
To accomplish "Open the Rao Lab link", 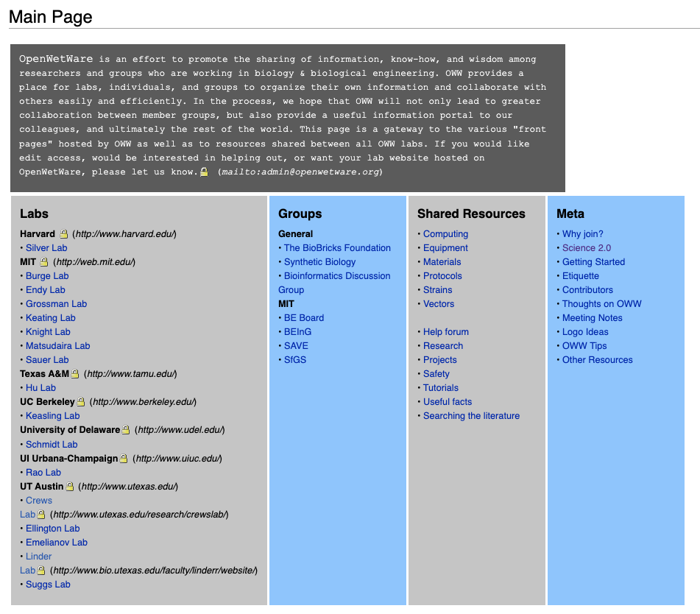I will tap(43, 473).
